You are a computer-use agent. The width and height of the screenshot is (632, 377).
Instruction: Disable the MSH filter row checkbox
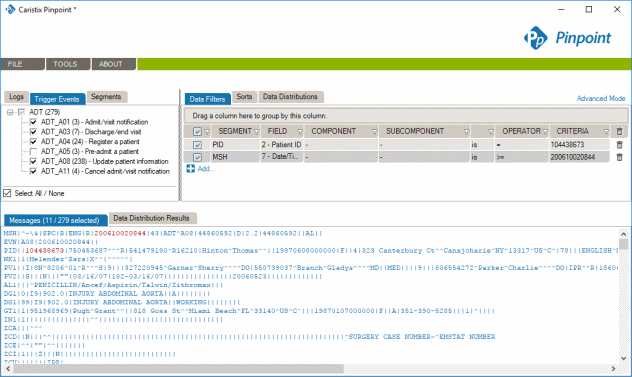(197, 157)
